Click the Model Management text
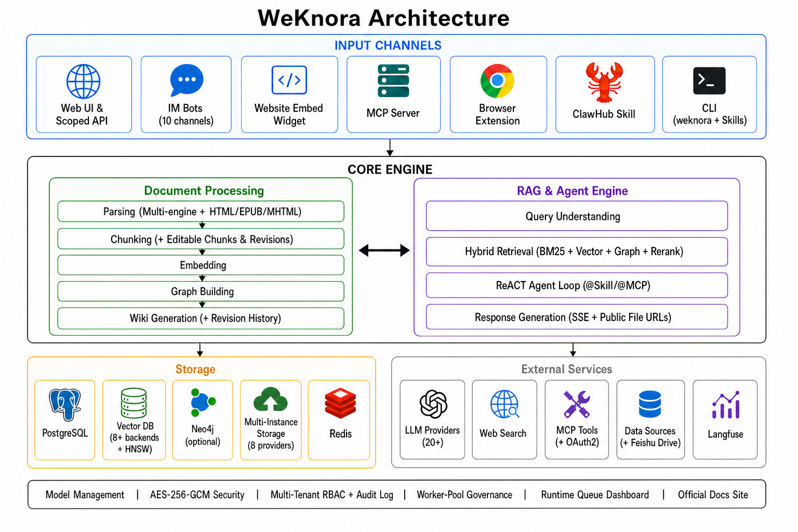This screenshot has height=532, width=798. point(85,495)
